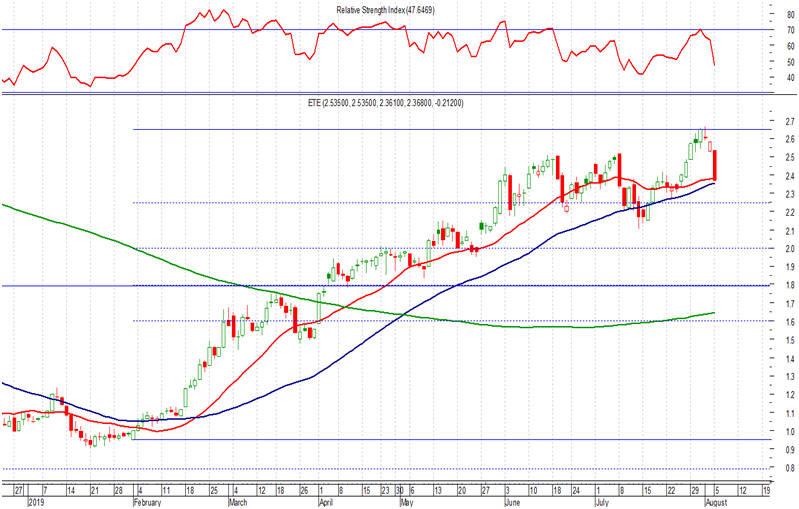Click the 1.8 price axis label

[x=790, y=285]
